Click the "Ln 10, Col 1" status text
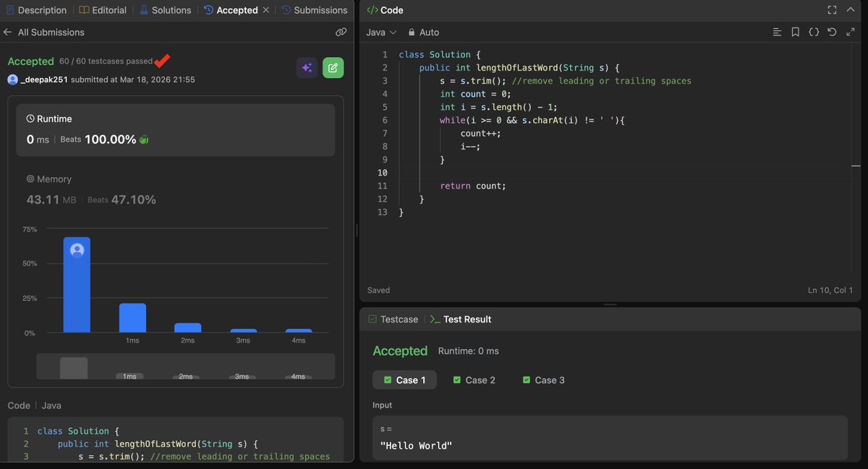The height and width of the screenshot is (469, 868). click(830, 291)
